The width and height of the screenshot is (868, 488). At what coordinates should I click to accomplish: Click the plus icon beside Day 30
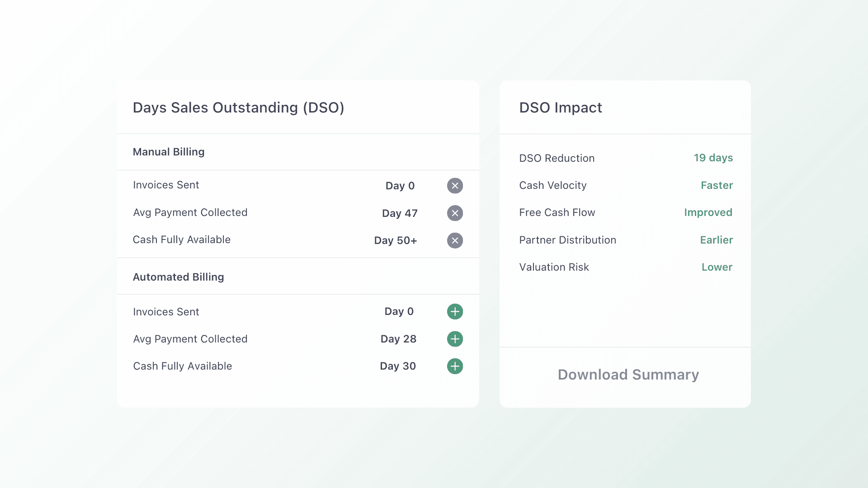(455, 366)
